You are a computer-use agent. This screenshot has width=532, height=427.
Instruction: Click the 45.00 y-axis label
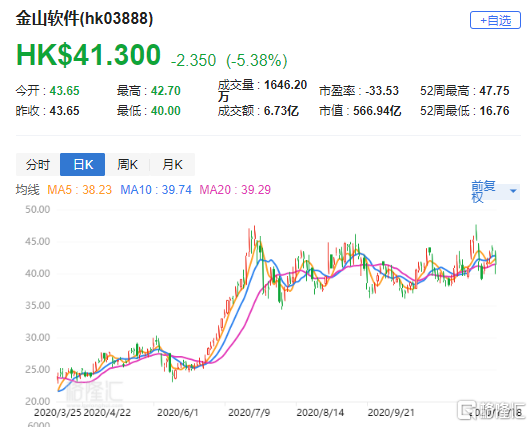(x=38, y=241)
